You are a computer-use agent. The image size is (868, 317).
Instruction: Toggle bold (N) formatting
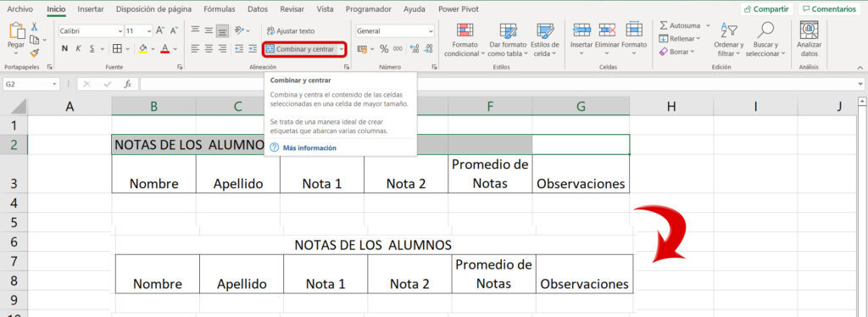coord(64,48)
